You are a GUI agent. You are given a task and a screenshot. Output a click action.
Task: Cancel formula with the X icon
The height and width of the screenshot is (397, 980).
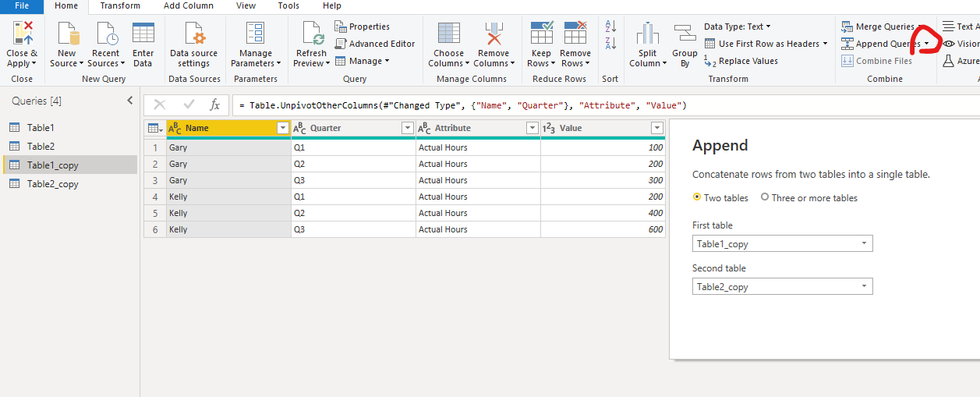point(160,105)
